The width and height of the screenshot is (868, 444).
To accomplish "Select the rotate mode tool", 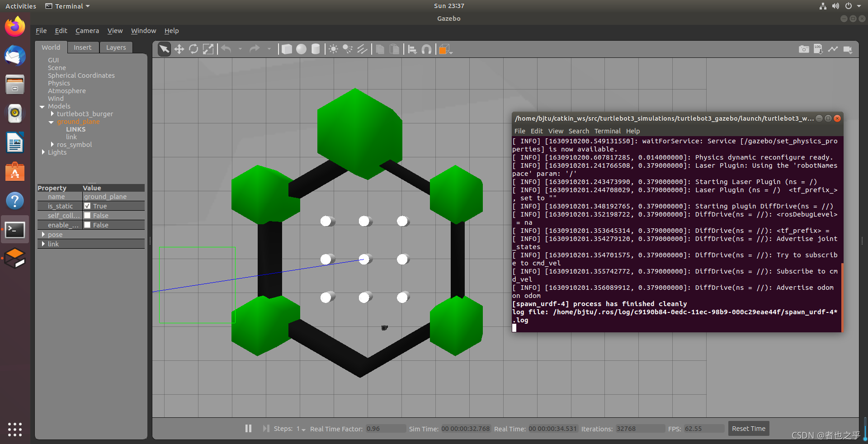I will click(193, 49).
